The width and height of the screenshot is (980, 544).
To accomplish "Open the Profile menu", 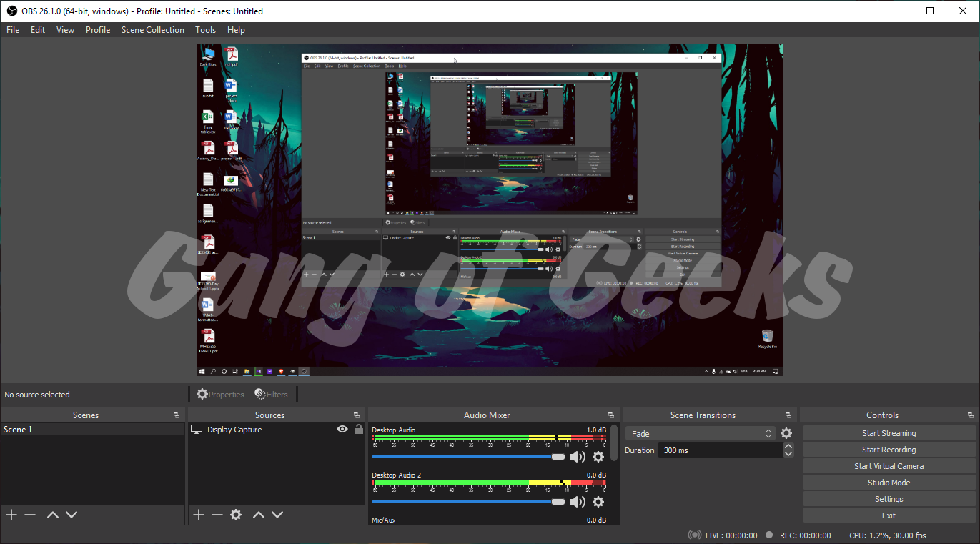I will [98, 30].
